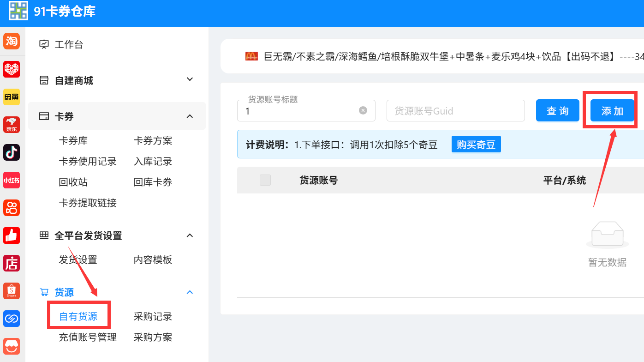Open the 内容模板 menu item

click(x=153, y=260)
